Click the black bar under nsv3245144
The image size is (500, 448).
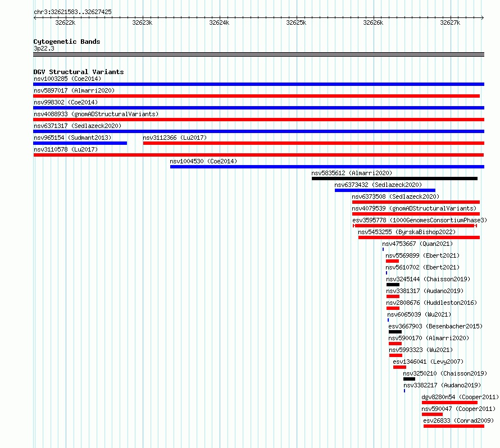click(x=393, y=285)
